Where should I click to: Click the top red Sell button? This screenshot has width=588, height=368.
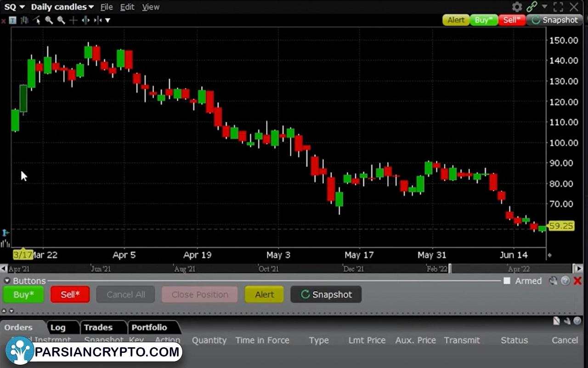[512, 20]
